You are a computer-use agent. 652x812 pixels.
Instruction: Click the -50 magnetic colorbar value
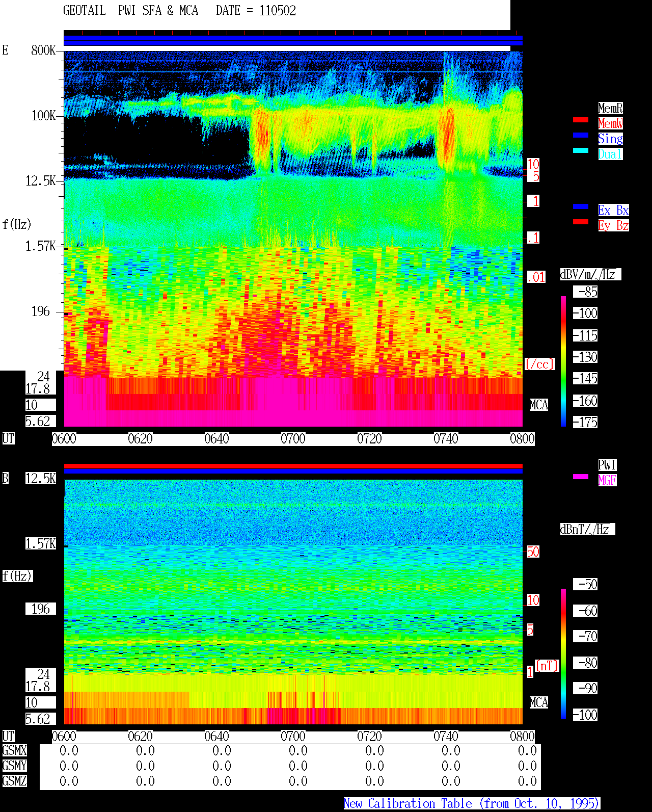[586, 584]
